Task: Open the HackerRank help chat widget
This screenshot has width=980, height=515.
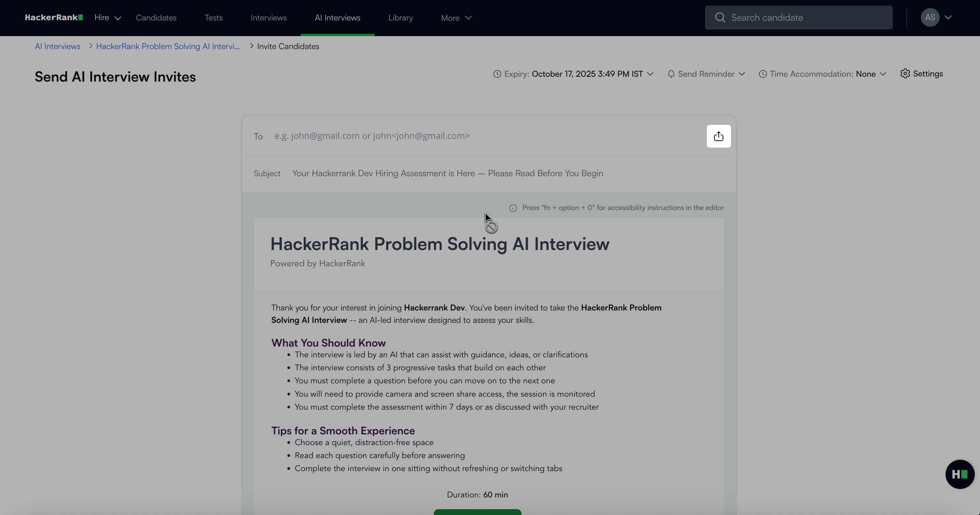Action: [960, 474]
